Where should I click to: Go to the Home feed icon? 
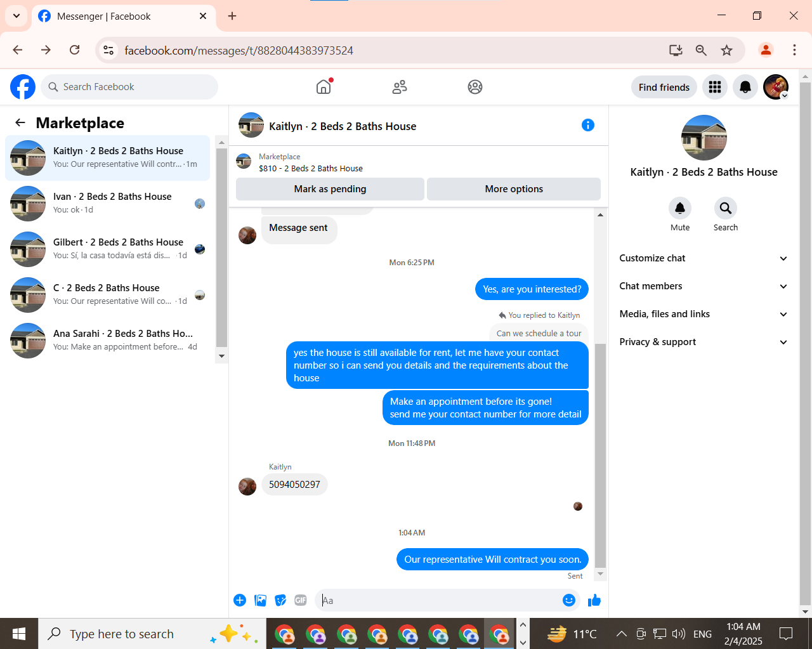[324, 87]
